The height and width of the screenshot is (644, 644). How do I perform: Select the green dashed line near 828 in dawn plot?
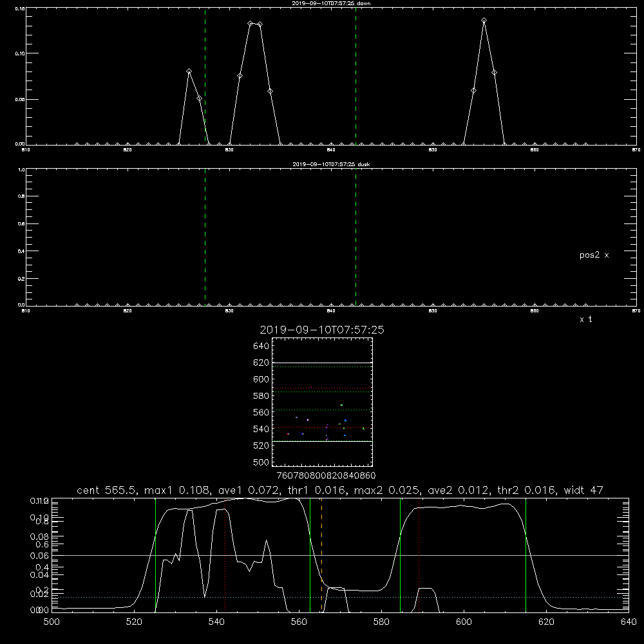pyautogui.click(x=205, y=76)
